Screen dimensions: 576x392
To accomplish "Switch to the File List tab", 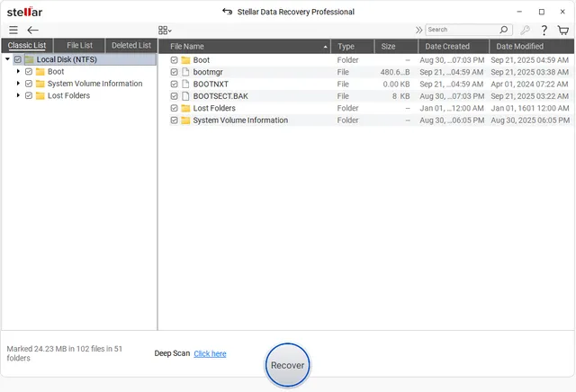I will click(79, 45).
